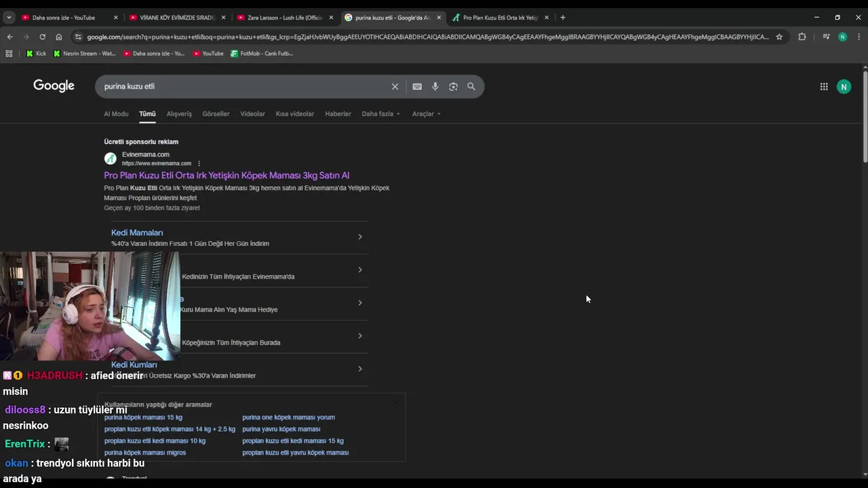Search 'proplan kuzu etli kedi maması 10 kg'
The image size is (868, 488).
coord(155,441)
